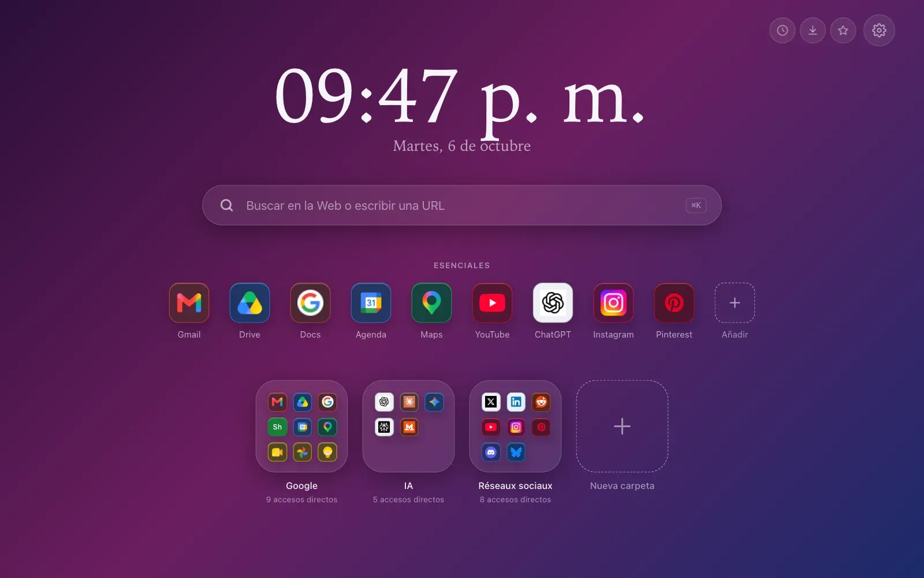Click the "8 accesos directos" label
Image resolution: width=924 pixels, height=578 pixels.
(x=515, y=500)
